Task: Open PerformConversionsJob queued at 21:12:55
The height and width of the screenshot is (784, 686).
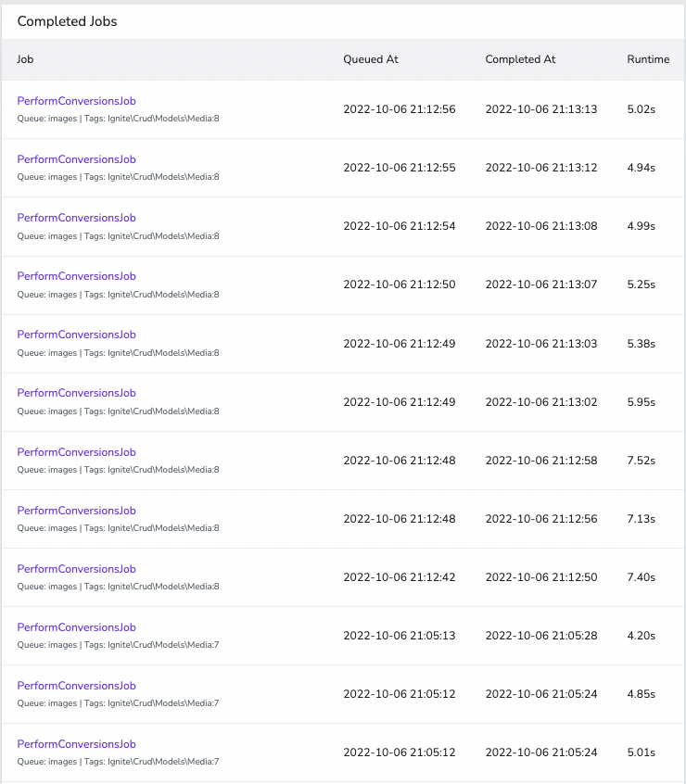Action: 77,159
